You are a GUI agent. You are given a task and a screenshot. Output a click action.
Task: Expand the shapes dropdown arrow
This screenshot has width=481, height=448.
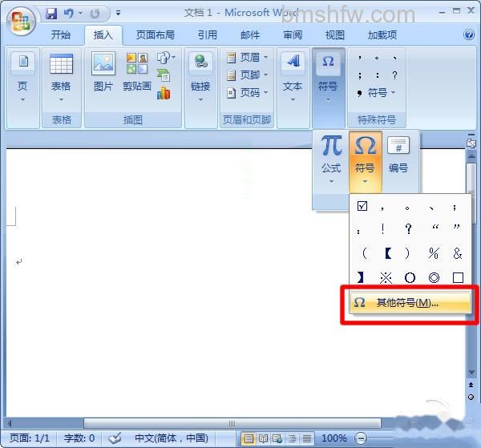[x=174, y=57]
